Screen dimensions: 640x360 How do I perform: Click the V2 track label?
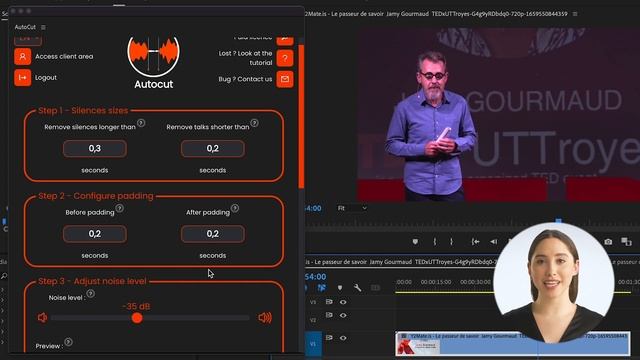point(313,320)
